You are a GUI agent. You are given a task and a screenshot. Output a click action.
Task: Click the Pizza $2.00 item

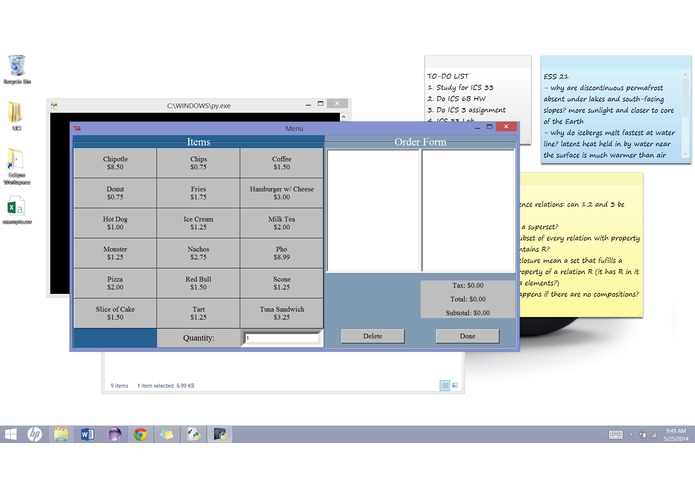(115, 284)
